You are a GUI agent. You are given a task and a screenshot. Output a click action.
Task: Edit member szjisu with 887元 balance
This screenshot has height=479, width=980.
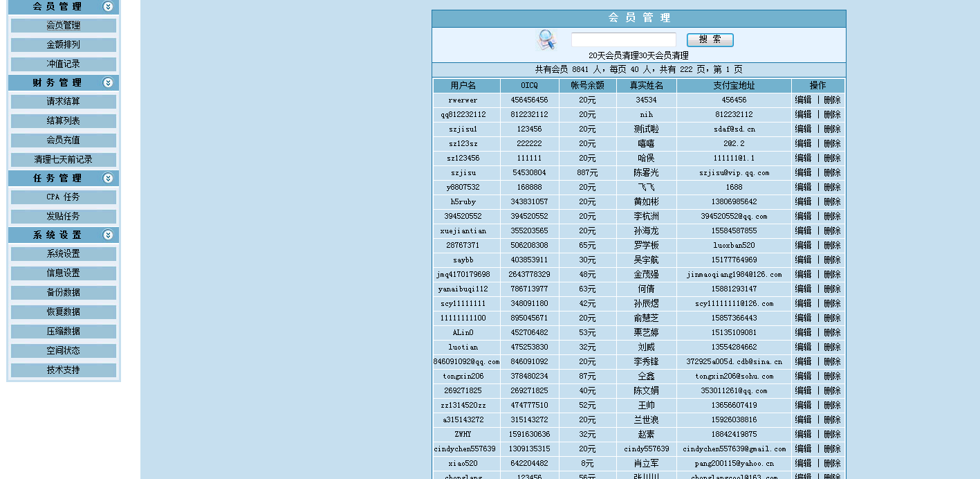pos(803,173)
